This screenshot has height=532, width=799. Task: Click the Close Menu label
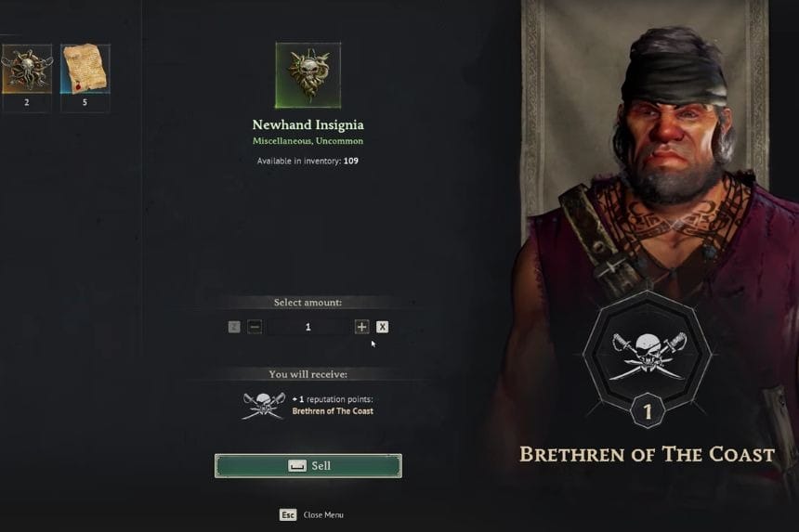pos(323,514)
